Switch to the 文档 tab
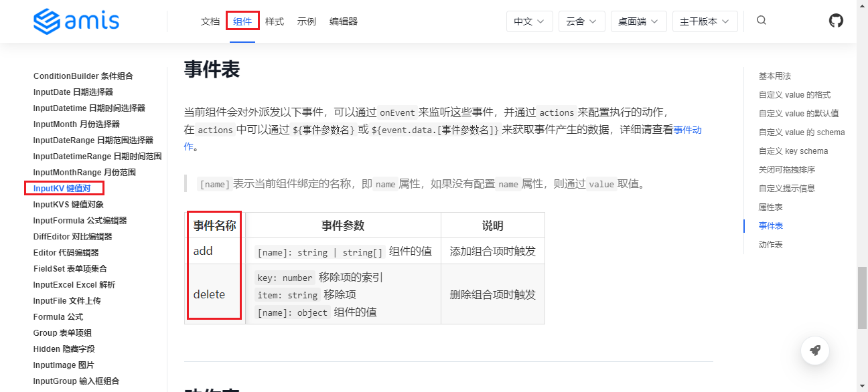This screenshot has height=392, width=868. tap(210, 21)
